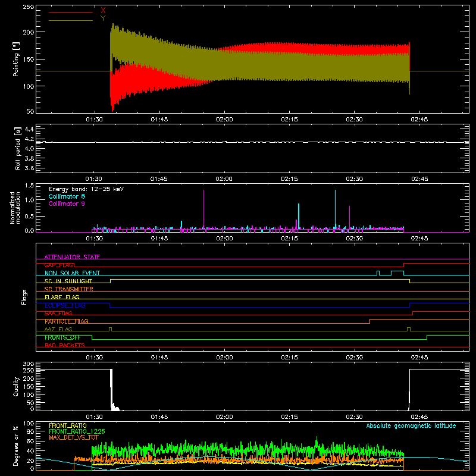Click the 'Energy band: 12-25 keV' annotation
The height and width of the screenshot is (476, 476).
(86, 189)
